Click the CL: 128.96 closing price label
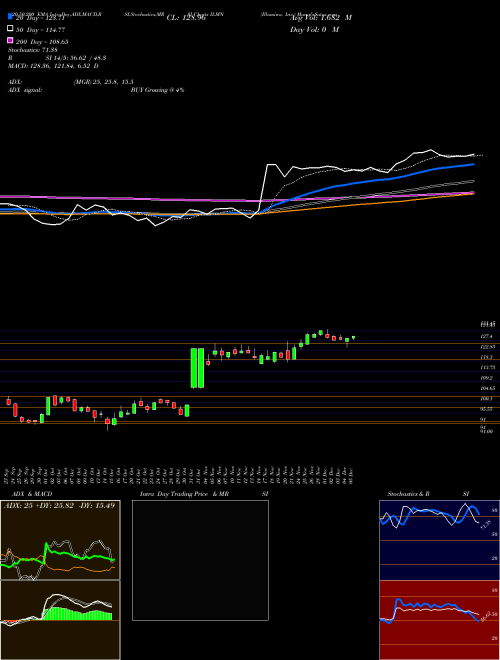 [186, 18]
